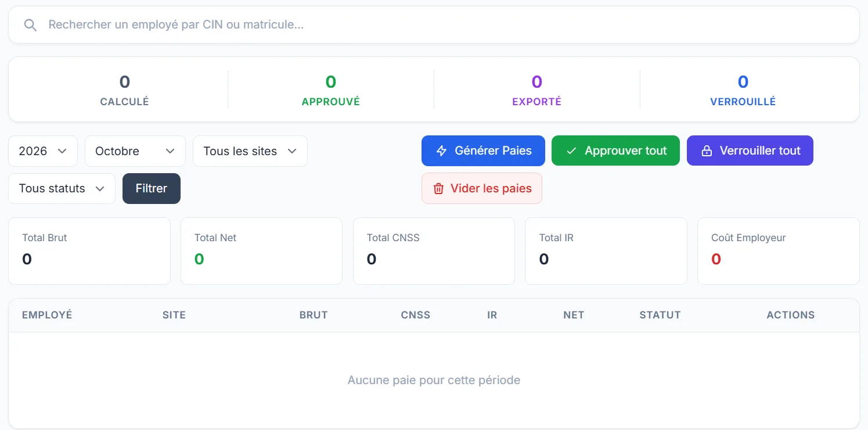This screenshot has height=430, width=868.
Task: Click the checkmark icon on Approuver tout
Action: click(571, 151)
